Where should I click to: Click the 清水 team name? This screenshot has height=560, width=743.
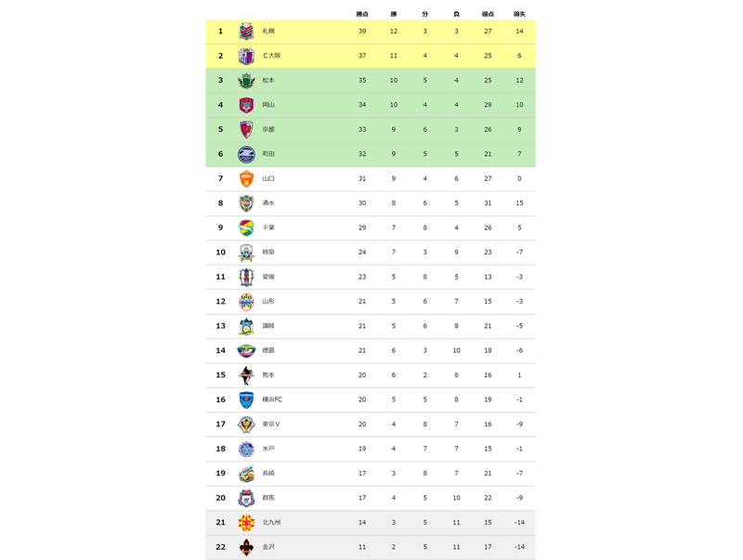pos(268,203)
